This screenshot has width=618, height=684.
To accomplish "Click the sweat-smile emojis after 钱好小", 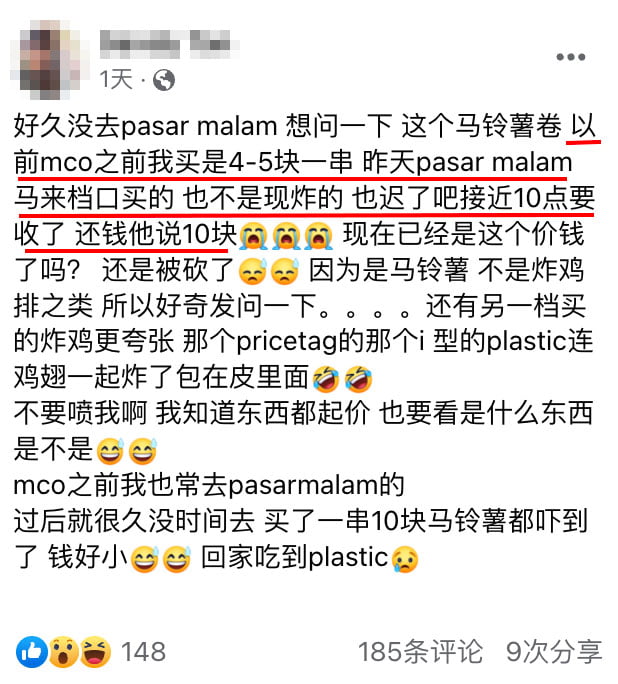I will [x=160, y=558].
